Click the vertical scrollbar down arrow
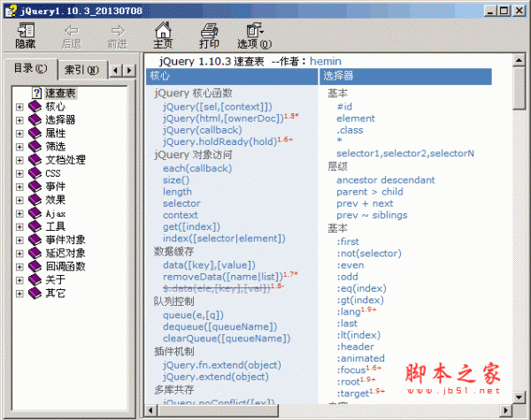This screenshot has width=531, height=420. [519, 396]
